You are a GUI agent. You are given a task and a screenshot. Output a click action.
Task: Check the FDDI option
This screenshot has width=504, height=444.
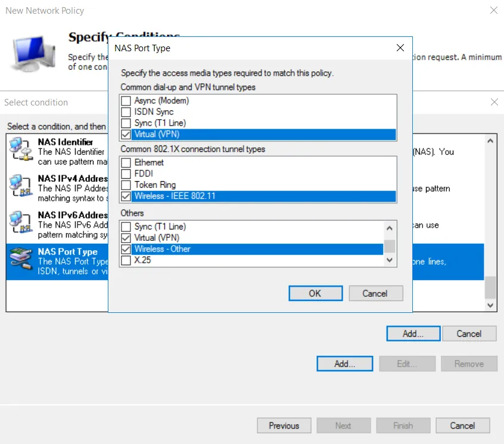click(126, 173)
